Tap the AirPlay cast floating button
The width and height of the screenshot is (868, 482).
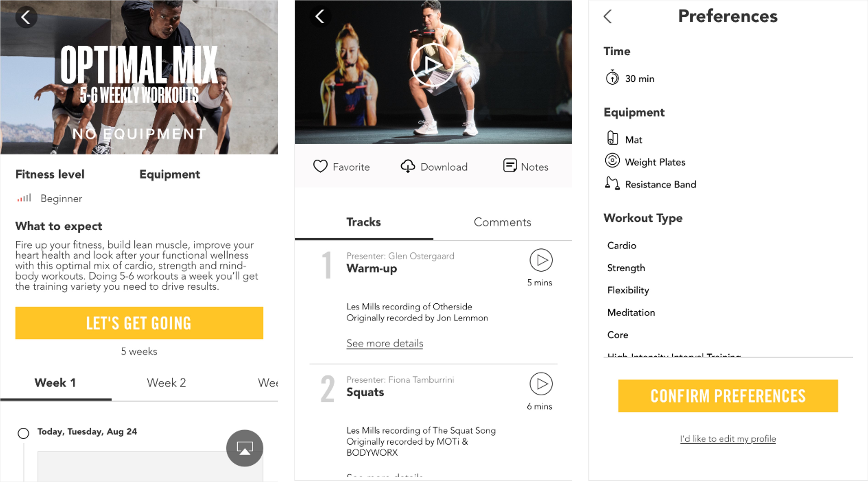(245, 448)
